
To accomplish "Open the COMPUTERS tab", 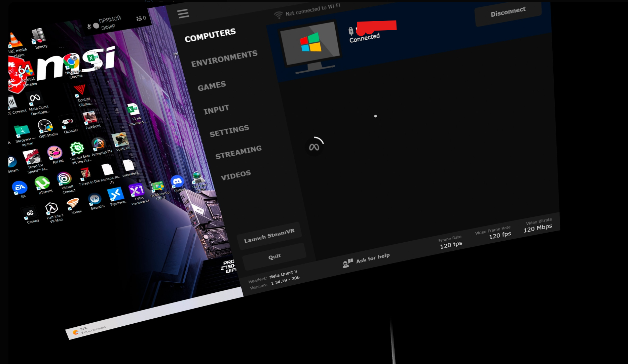I will click(210, 35).
